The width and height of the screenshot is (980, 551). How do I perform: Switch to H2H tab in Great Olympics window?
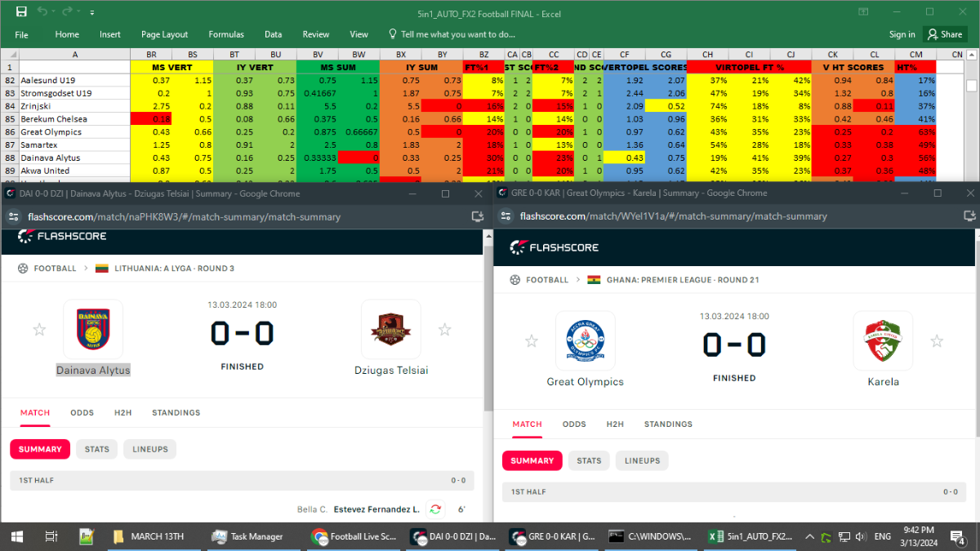(x=615, y=424)
